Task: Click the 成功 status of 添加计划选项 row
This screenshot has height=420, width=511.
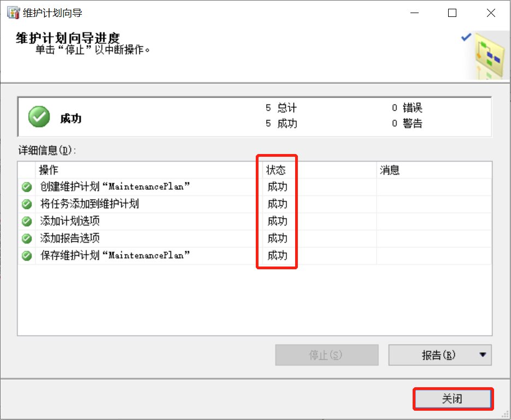Action: point(277,221)
